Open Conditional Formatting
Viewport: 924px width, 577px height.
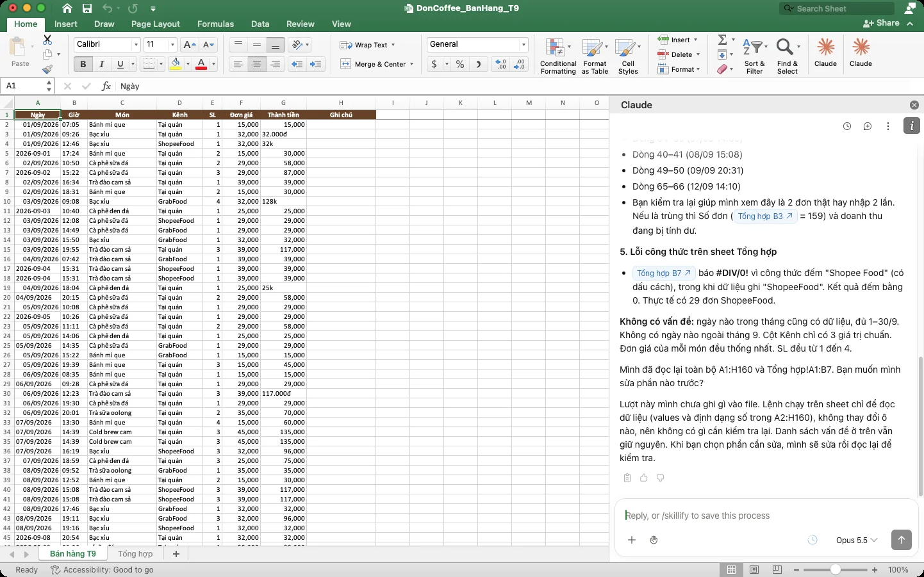558,56
